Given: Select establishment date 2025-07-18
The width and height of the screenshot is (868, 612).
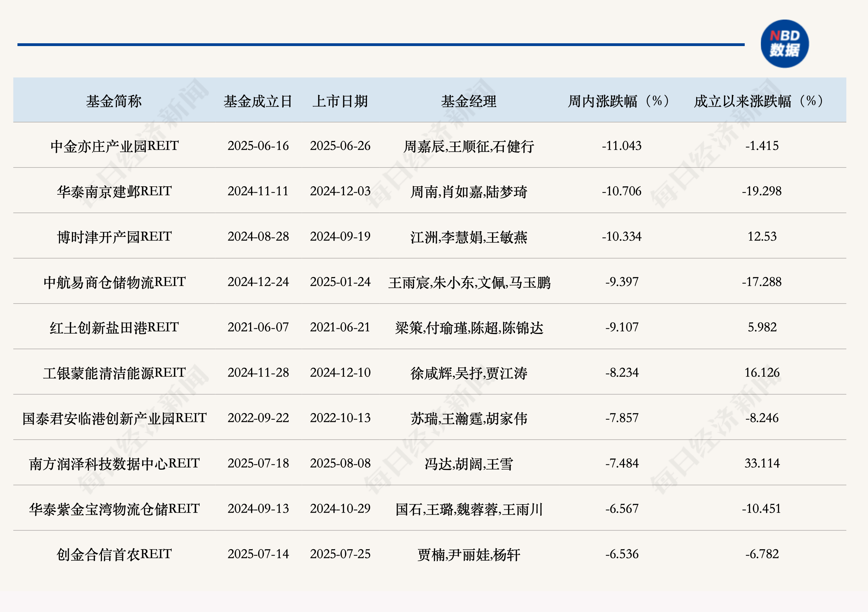Looking at the screenshot, I should click(258, 463).
